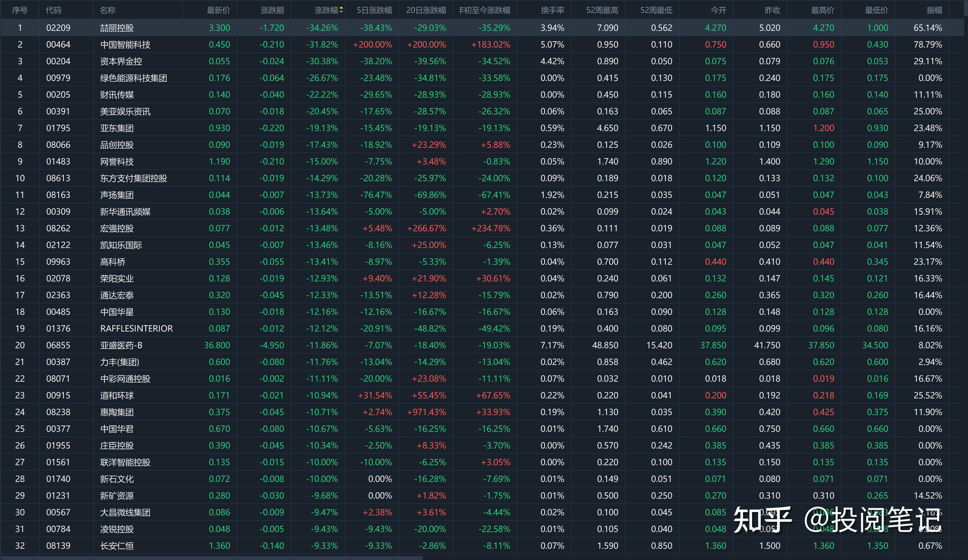Screen dimensions: 968x560
Task: Select 美亚娱乐资讯 in the list
Action: pyautogui.click(x=125, y=111)
